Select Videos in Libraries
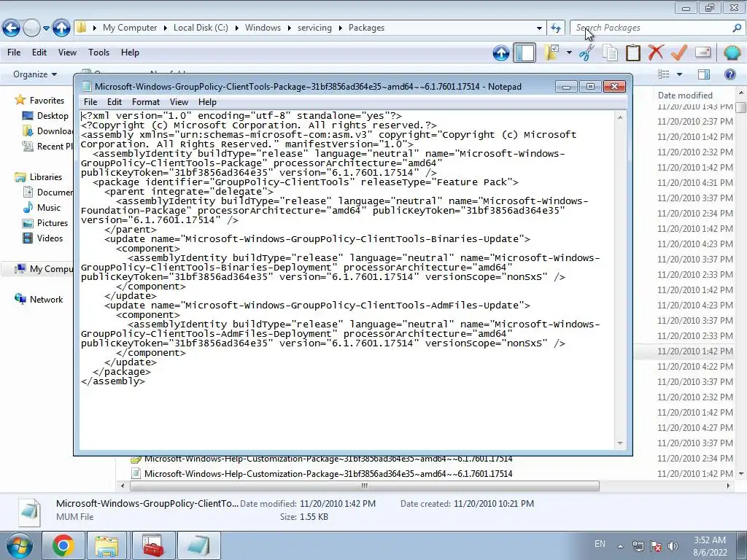The height and width of the screenshot is (560, 747). pos(50,238)
